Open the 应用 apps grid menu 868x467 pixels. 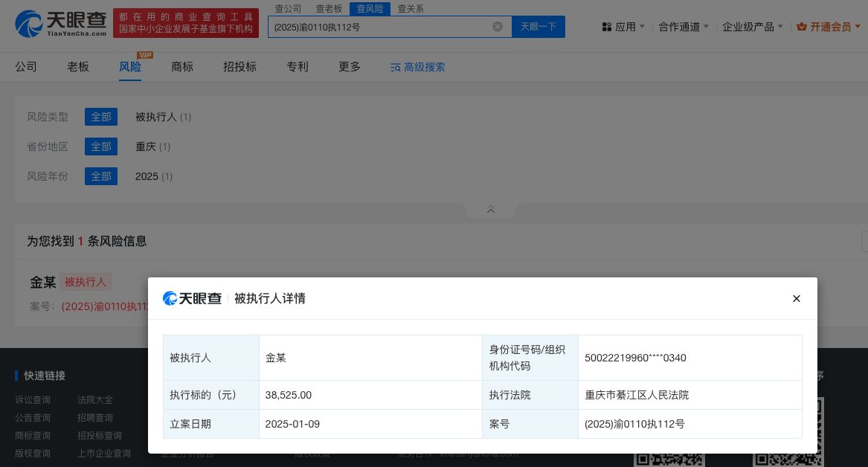(623, 27)
